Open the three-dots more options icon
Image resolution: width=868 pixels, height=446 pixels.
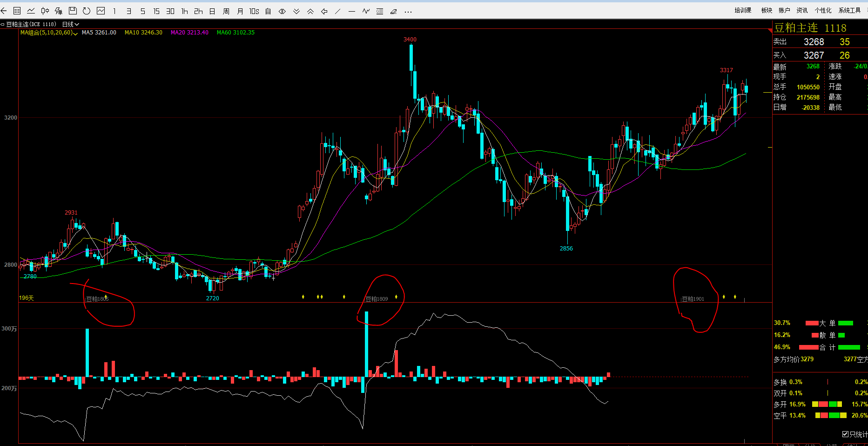point(408,11)
